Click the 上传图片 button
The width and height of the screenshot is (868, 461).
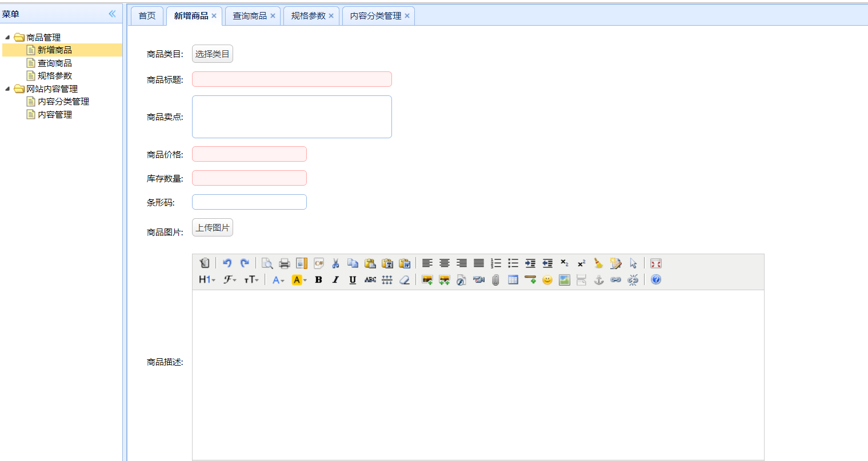click(212, 227)
